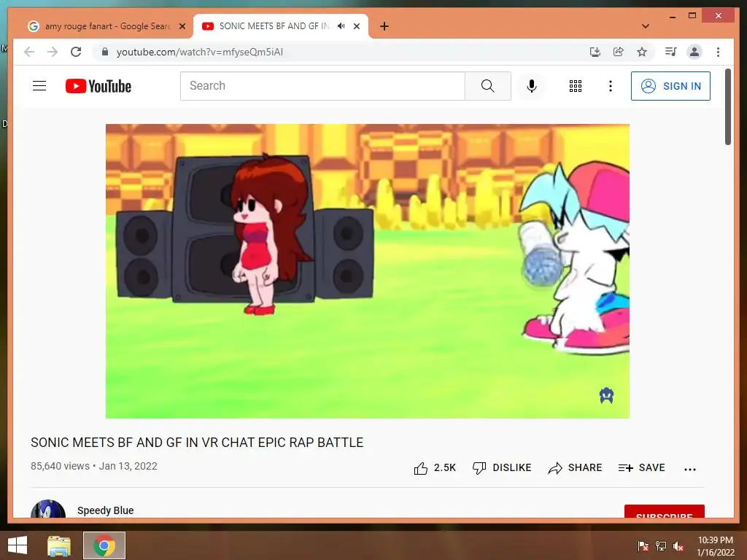View site info via the padlock

pos(105,52)
